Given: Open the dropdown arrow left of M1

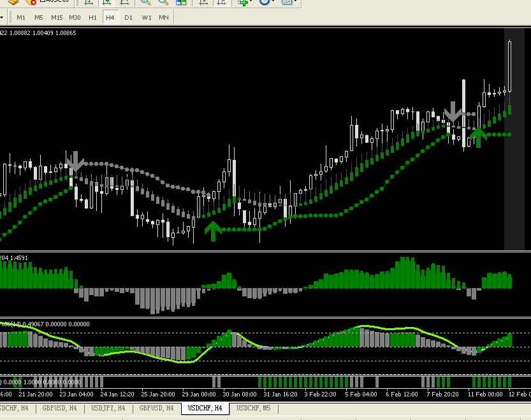Looking at the screenshot, I should point(2,18).
